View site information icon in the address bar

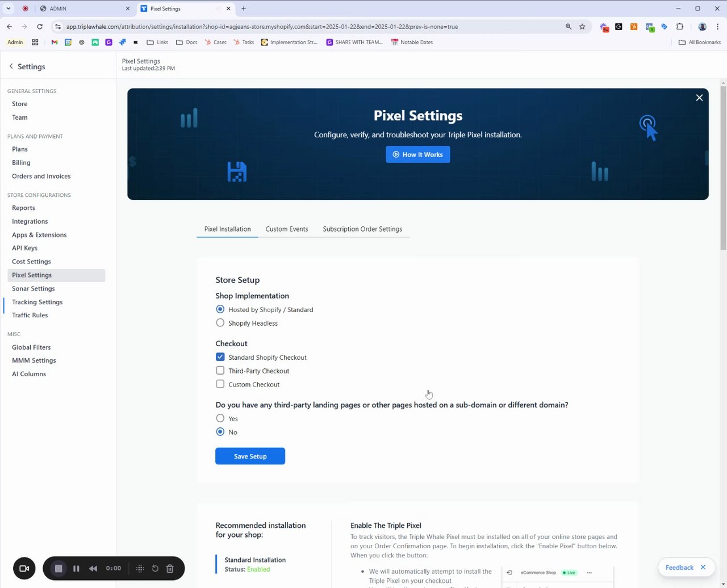click(x=57, y=26)
